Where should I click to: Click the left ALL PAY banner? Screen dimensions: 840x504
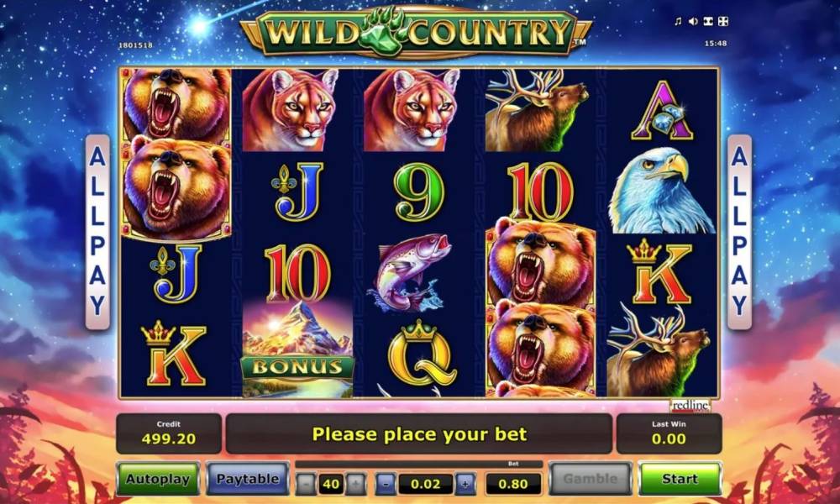point(97,231)
